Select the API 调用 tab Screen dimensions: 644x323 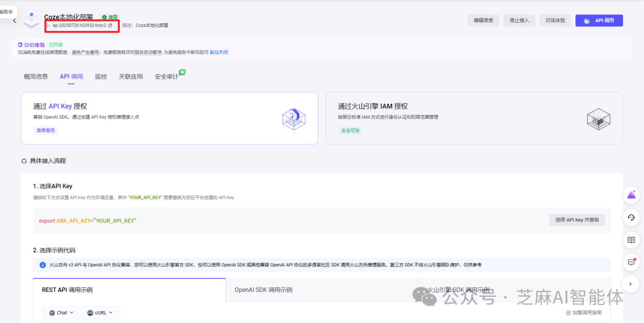click(x=71, y=77)
